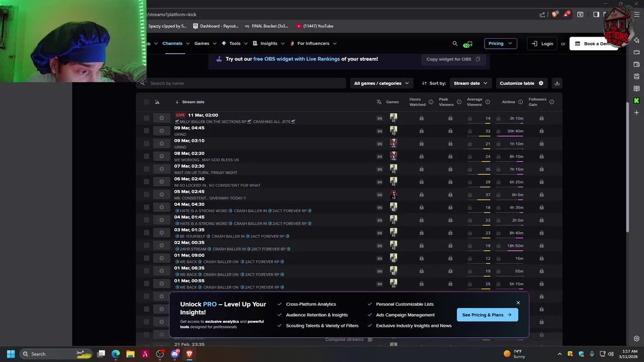Open Brave Talk camera icon in sidebar
Screen dimensions: 644x362
coord(636,52)
